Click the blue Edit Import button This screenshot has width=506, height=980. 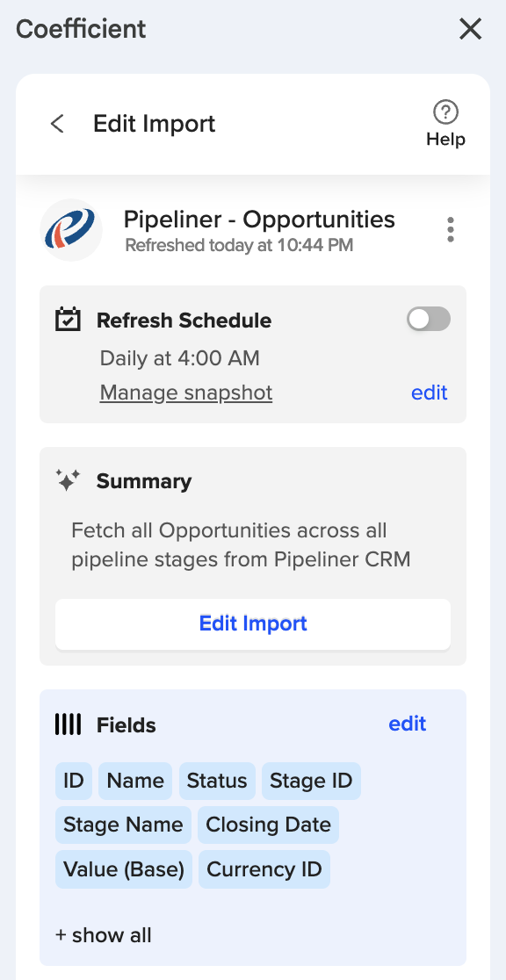point(253,623)
